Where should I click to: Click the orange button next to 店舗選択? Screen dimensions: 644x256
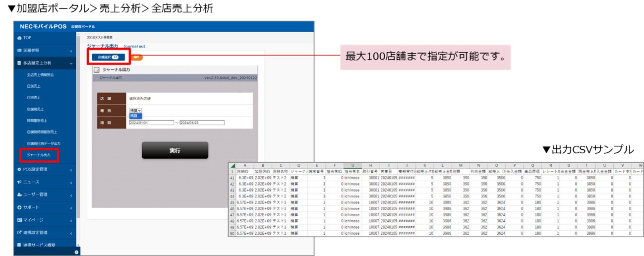(x=136, y=57)
